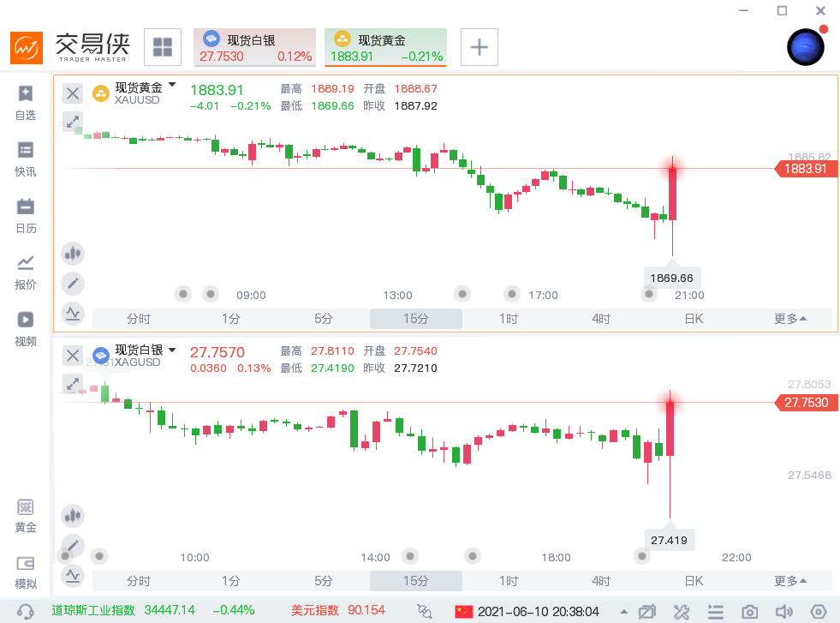Click the plus button to add a symbol
This screenshot has height=623, width=840.
pos(480,47)
